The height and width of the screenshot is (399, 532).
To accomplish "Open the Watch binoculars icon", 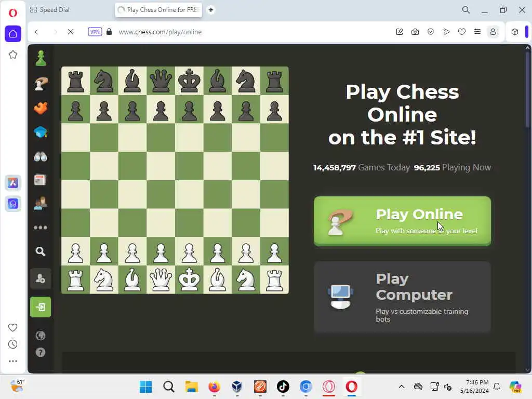I will click(x=41, y=156).
